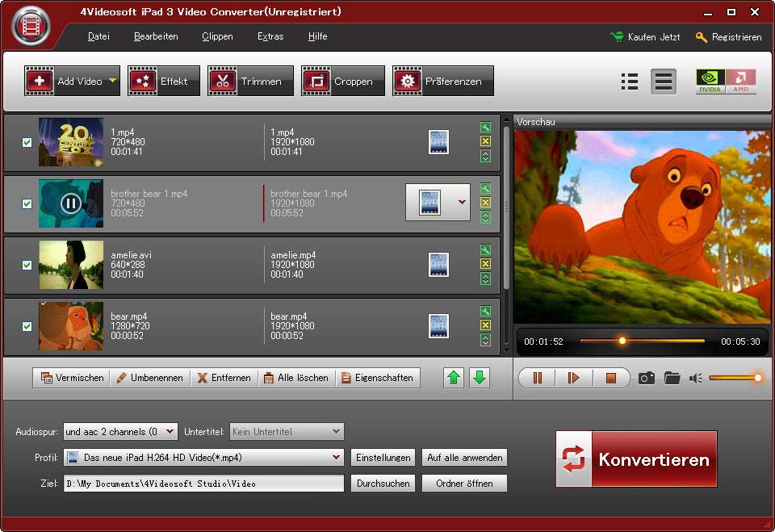
Task: Open the Audiospur dropdown
Action: [x=172, y=432]
